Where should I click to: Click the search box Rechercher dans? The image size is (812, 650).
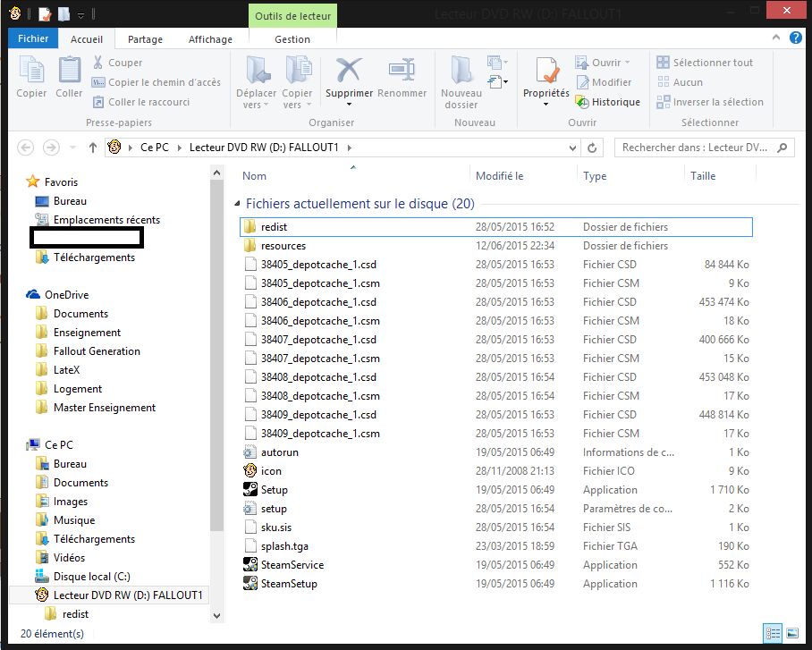coord(705,148)
